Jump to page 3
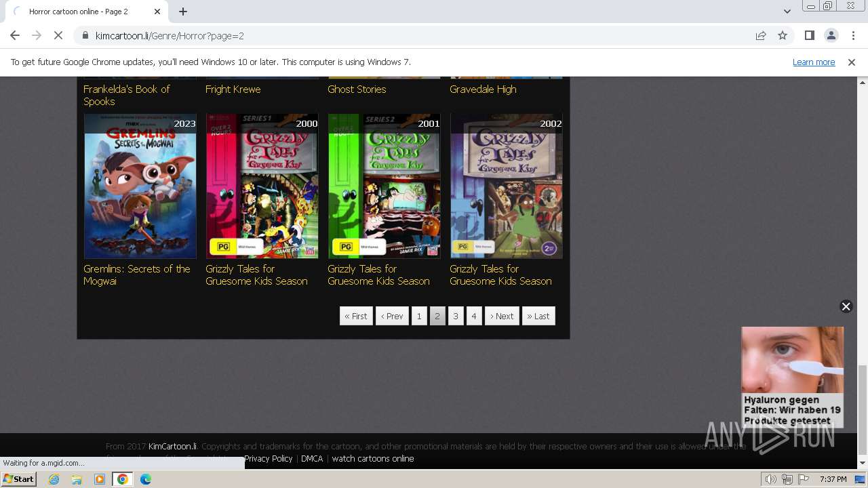This screenshot has height=488, width=868. [x=456, y=316]
